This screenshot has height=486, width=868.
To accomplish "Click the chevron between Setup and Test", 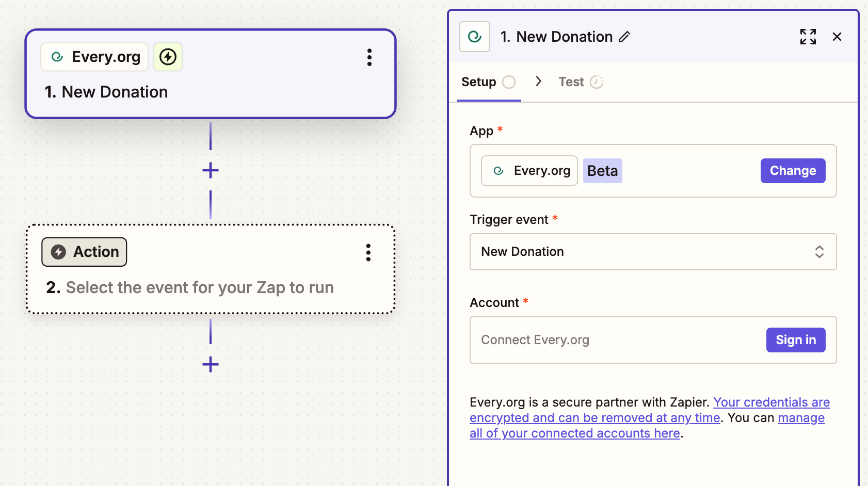I will point(538,81).
